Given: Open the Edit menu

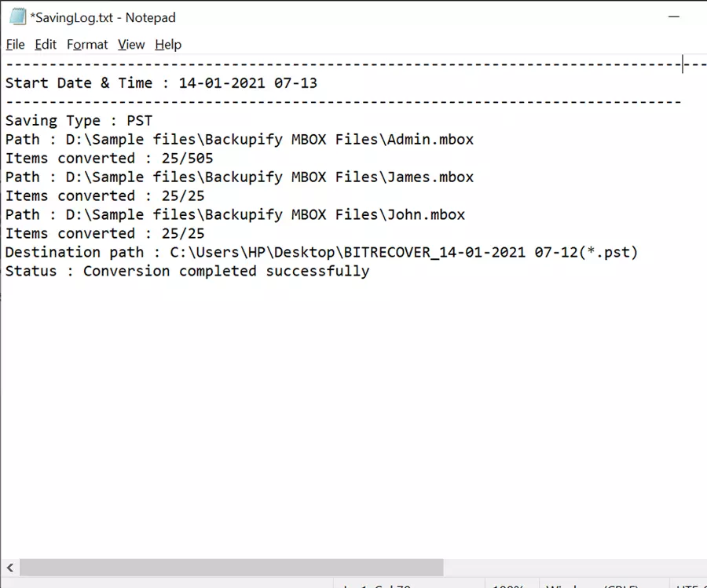Looking at the screenshot, I should (46, 45).
